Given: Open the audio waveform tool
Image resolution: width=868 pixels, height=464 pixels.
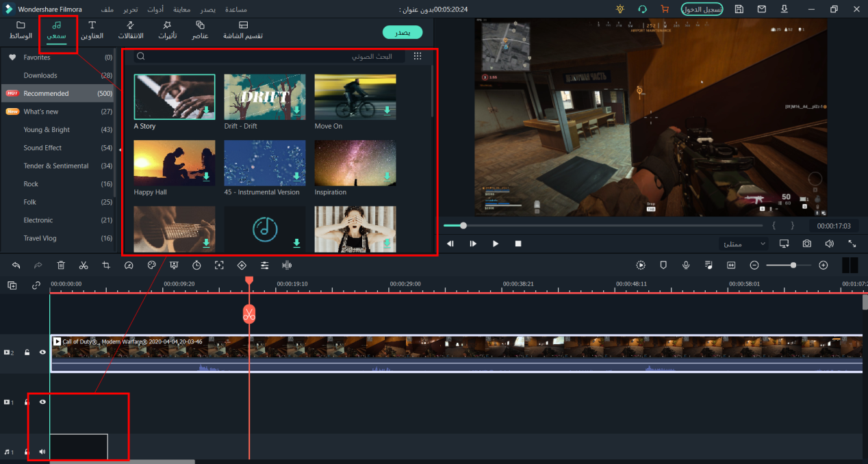Looking at the screenshot, I should pos(287,265).
